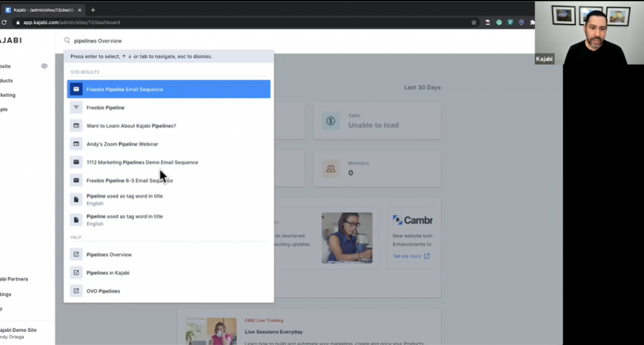Screen dimensions: 644x345
Task: Open Kajabi Partners in sidebar
Action: (x=14, y=279)
